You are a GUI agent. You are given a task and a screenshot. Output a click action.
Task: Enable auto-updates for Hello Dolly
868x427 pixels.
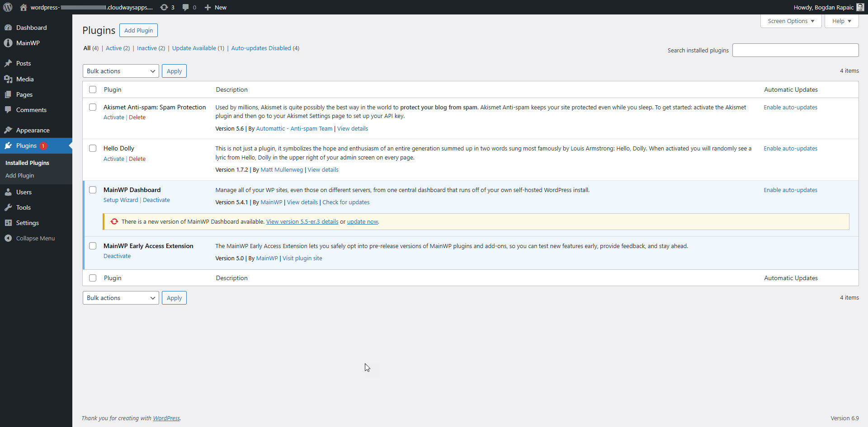point(790,149)
